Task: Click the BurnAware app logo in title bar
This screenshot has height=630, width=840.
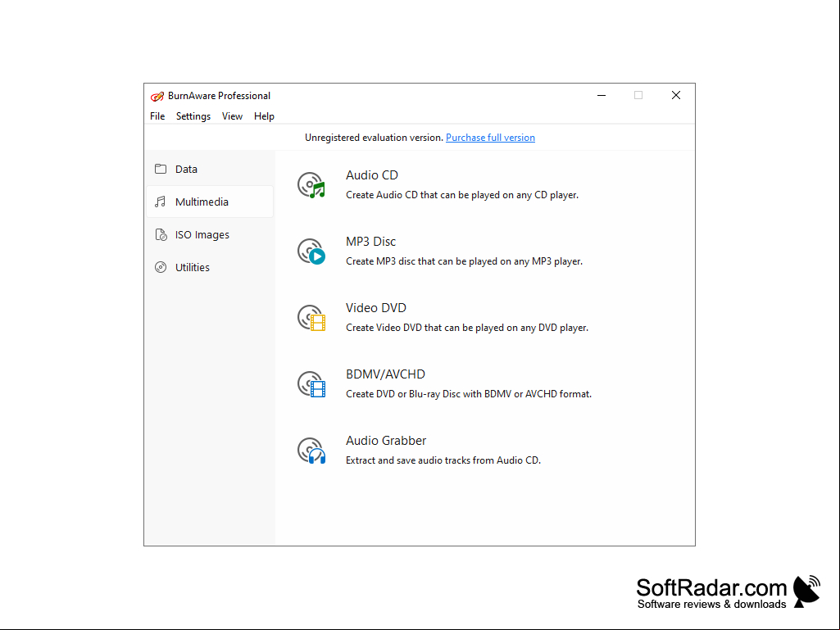Action: 157,96
